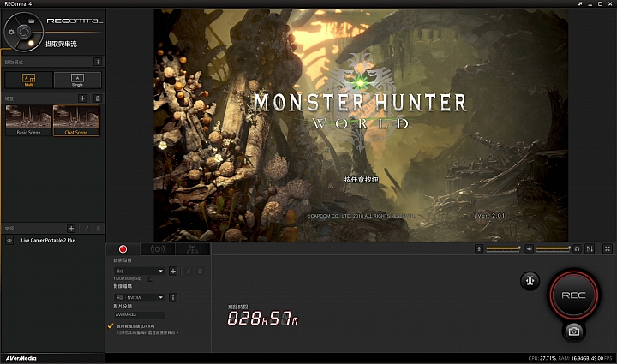Viewport: 617px width, 364px height.
Task: Select the Basic Scene thumbnail
Action: [x=27, y=121]
